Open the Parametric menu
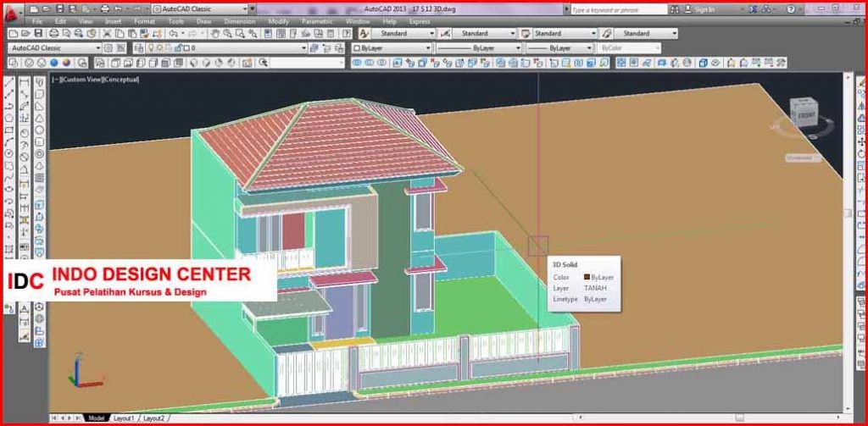This screenshot has height=426, width=868. point(317,21)
